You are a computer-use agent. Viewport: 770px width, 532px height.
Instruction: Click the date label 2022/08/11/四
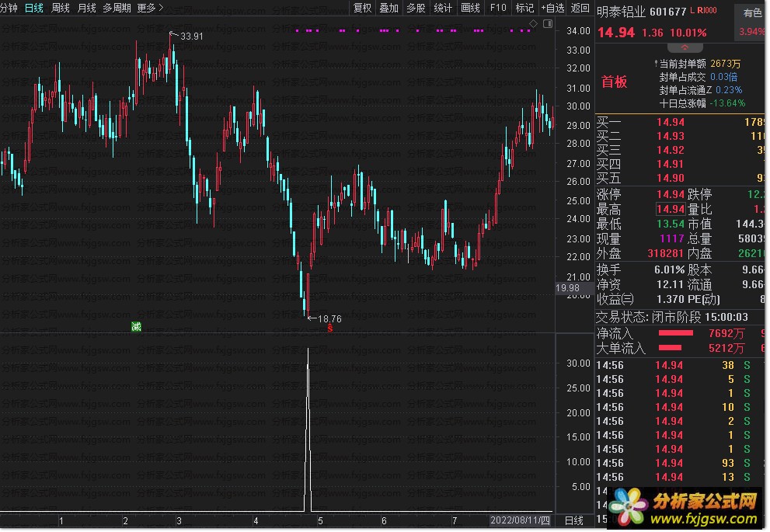tap(520, 520)
